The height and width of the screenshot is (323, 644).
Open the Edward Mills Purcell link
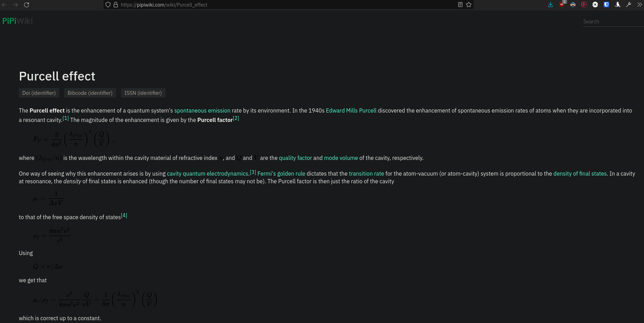(351, 110)
